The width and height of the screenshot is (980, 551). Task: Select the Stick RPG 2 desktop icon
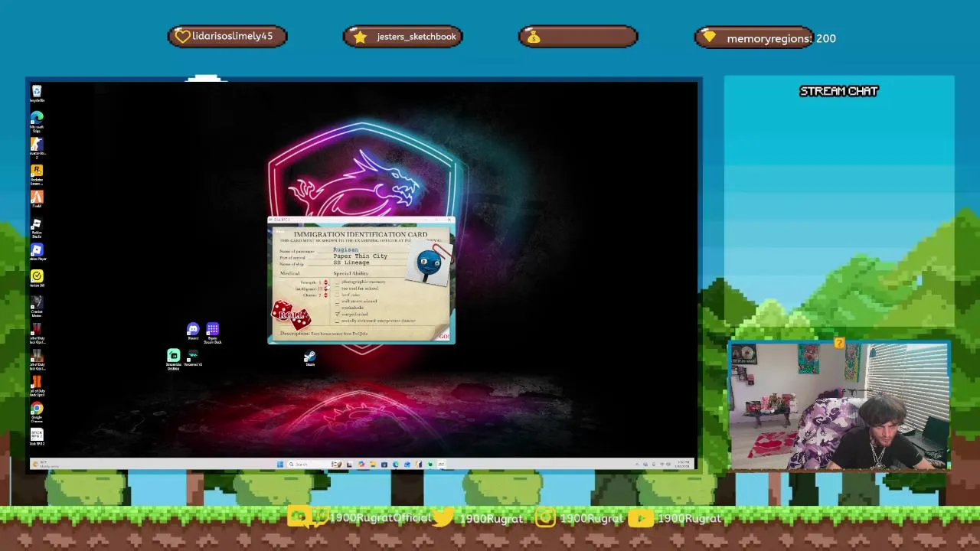pos(37,437)
